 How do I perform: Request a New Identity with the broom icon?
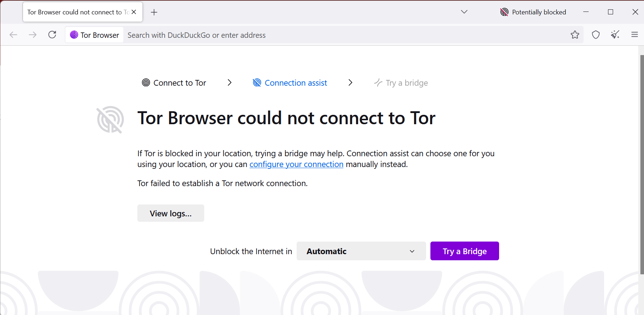click(615, 35)
